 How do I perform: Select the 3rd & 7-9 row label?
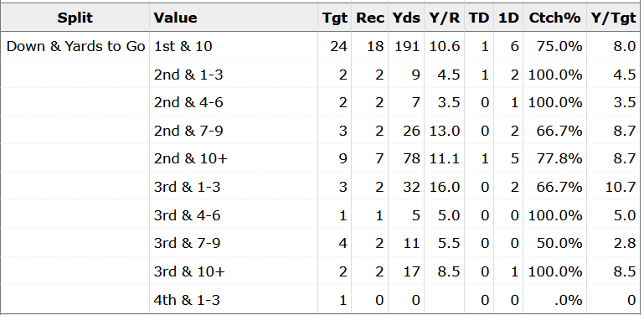188,244
